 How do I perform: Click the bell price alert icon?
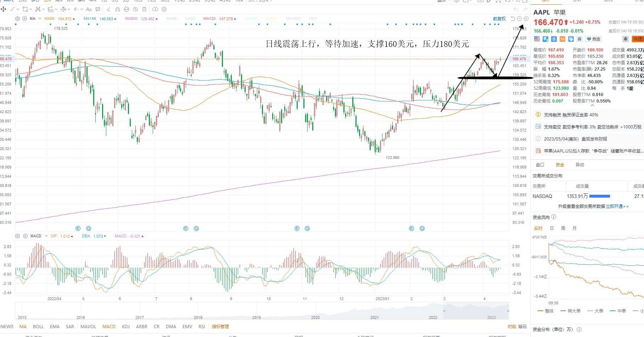626,39
